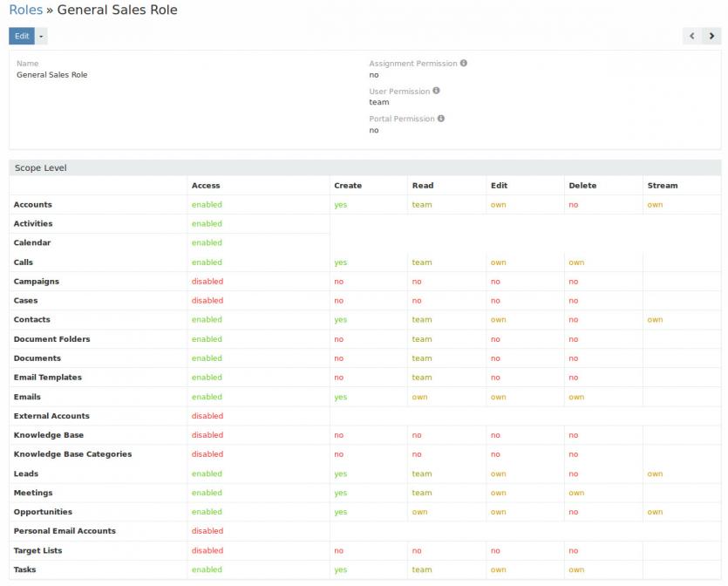Go to previous record with left arrow
The width and height of the screenshot is (728, 586).
point(692,37)
